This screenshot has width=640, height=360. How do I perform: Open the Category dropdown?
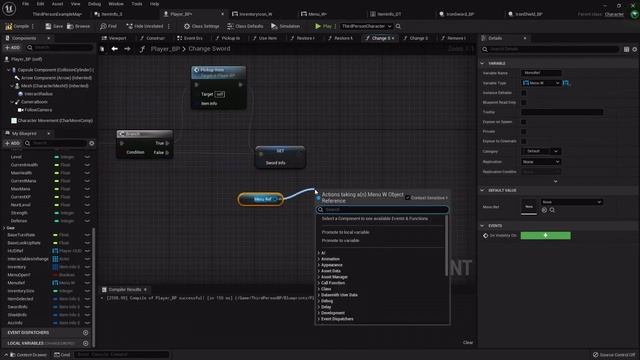point(541,151)
